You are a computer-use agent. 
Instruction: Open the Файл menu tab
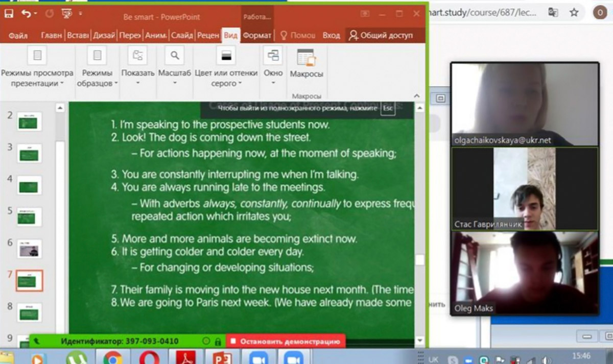18,35
